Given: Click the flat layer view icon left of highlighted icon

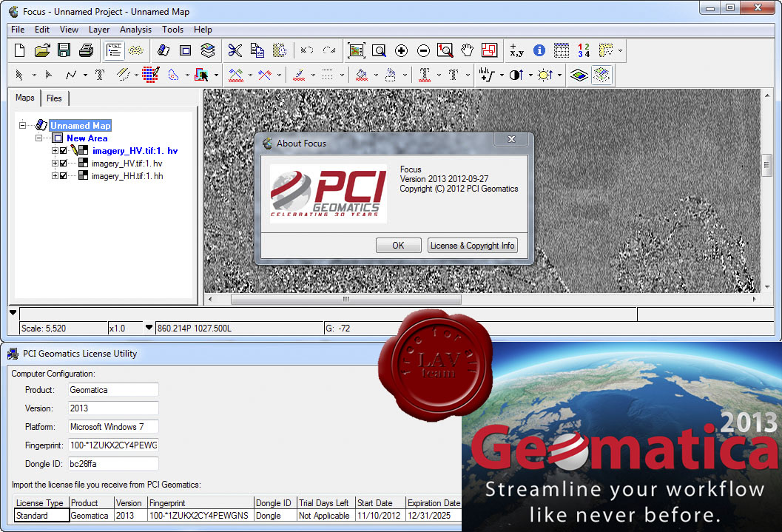Looking at the screenshot, I should pyautogui.click(x=579, y=75).
